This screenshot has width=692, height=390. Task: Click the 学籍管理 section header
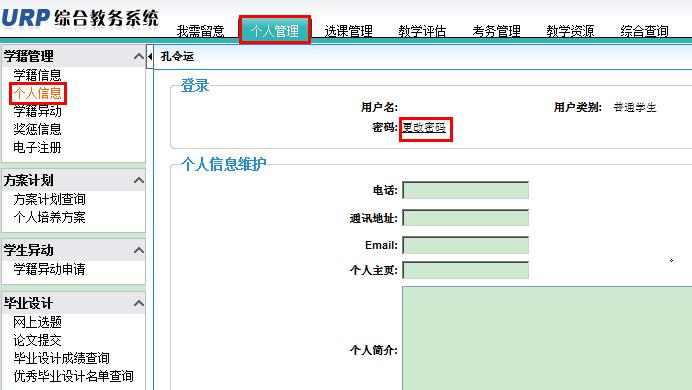click(73, 56)
